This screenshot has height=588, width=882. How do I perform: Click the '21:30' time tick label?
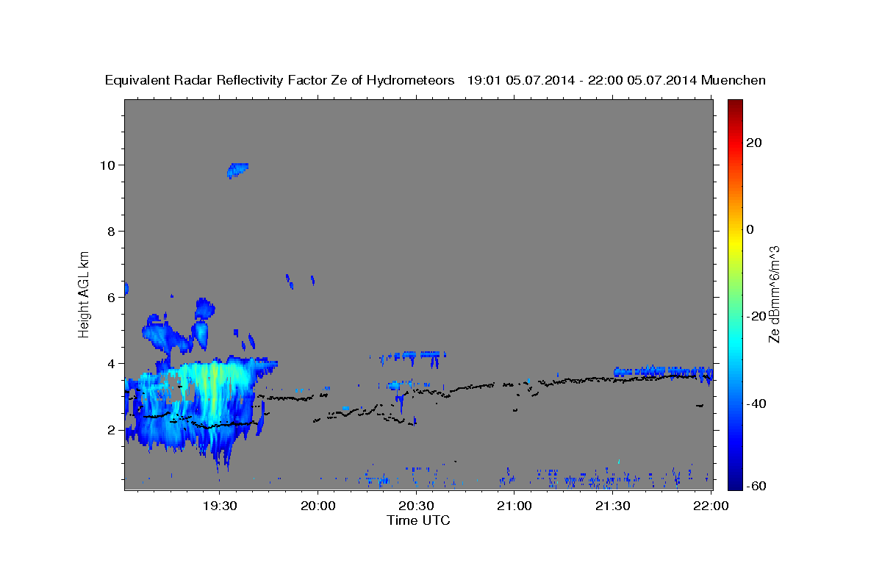click(613, 506)
